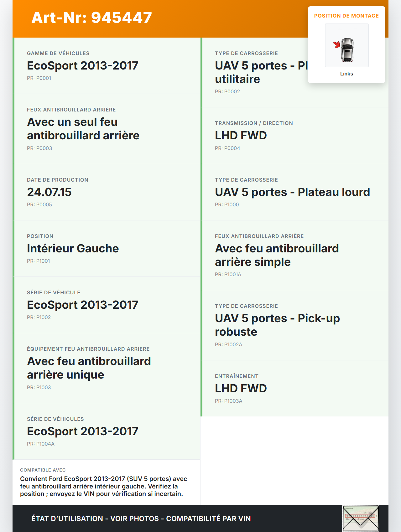The image size is (401, 532).
Task: Click 'Avec feu antibrouillard arrière unique'
Action: 89,368
